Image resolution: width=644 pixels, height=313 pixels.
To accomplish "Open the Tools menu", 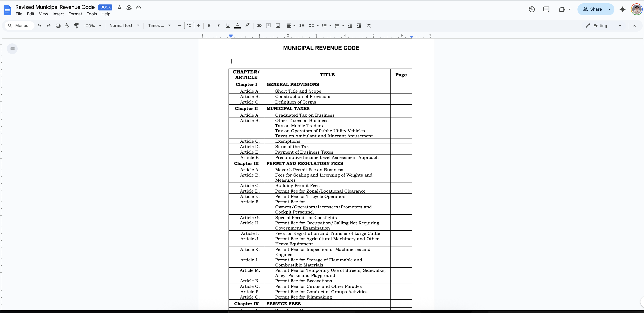I will coord(92,14).
